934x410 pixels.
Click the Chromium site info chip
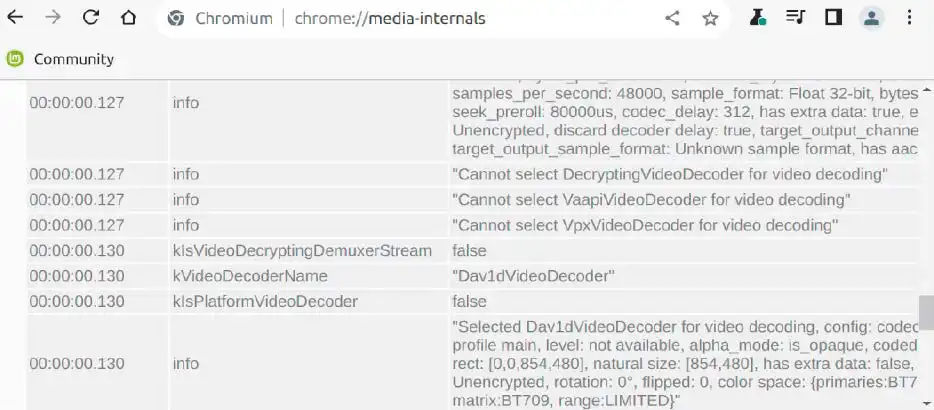220,18
